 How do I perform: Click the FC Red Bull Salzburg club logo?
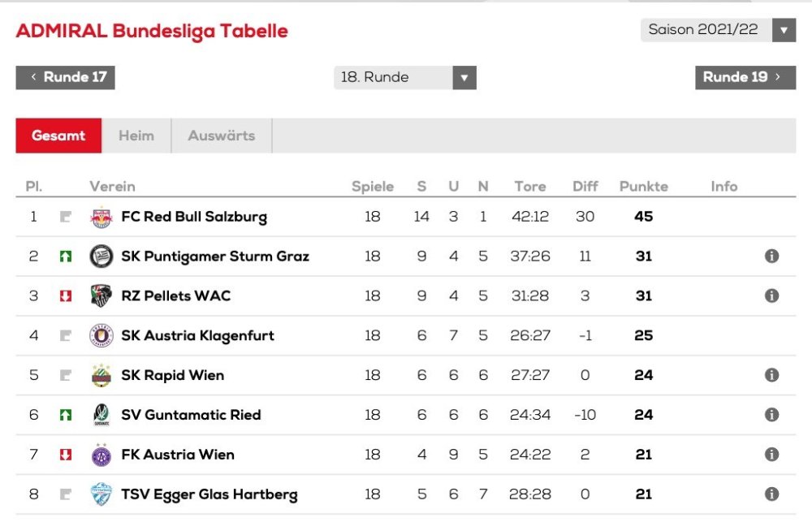click(x=101, y=217)
